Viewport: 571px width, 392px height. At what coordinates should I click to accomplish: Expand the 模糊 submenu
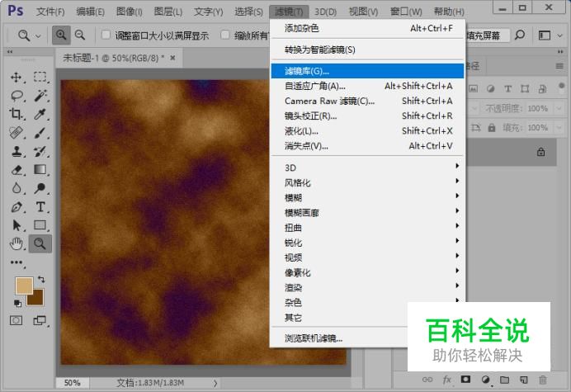pos(367,197)
